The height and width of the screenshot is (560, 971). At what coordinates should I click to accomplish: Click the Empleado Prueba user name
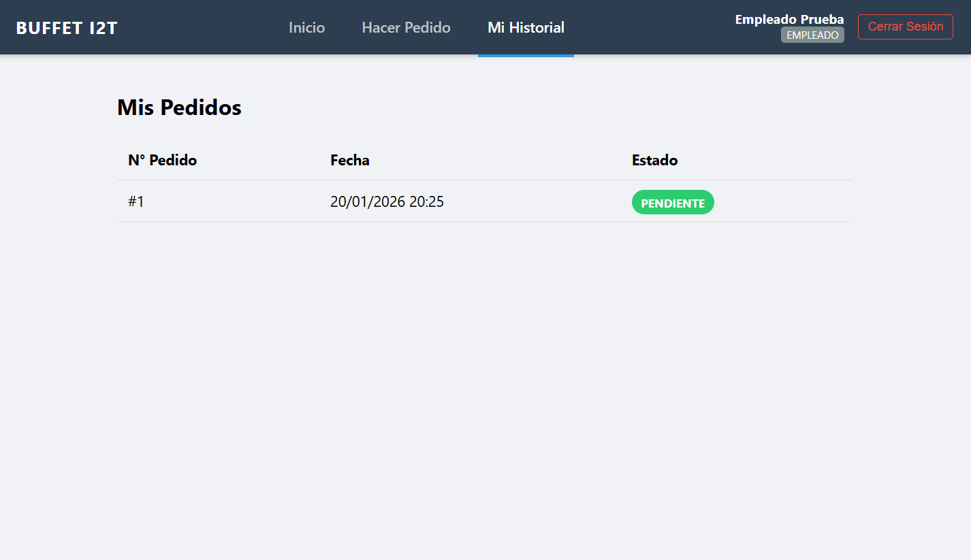point(789,20)
